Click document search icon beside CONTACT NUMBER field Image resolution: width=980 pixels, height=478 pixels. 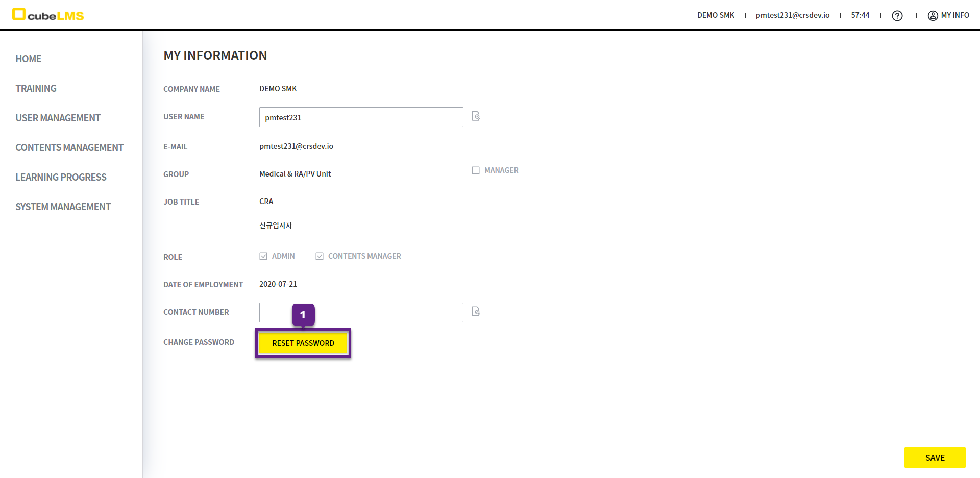coord(476,312)
